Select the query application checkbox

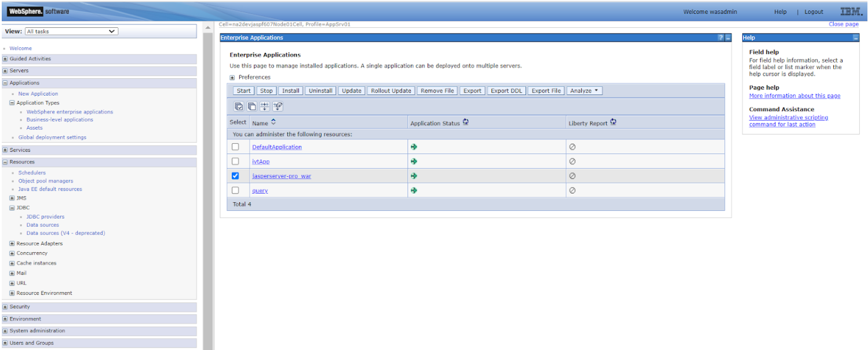pyautogui.click(x=235, y=191)
